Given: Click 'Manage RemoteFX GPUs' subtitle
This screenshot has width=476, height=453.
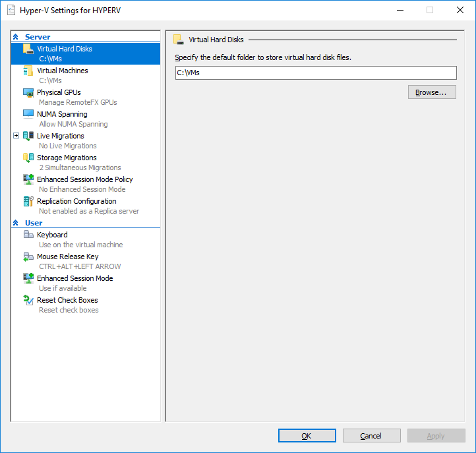Looking at the screenshot, I should pos(78,102).
